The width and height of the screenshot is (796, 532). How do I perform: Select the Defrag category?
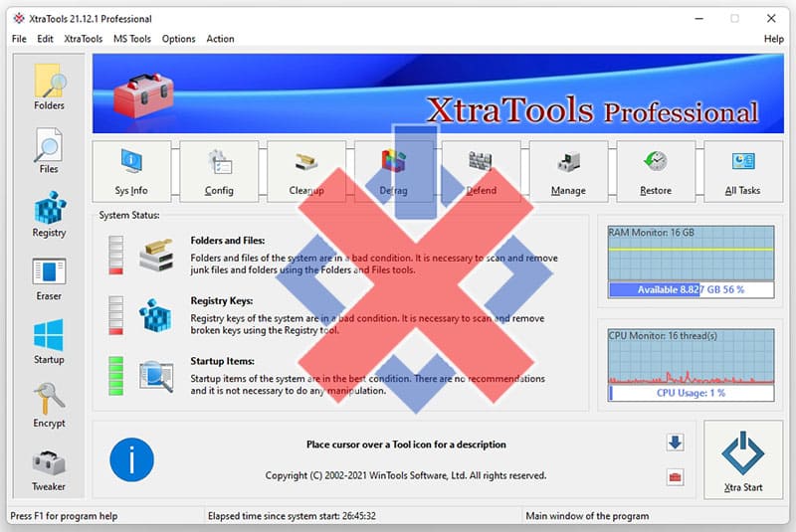click(x=393, y=172)
